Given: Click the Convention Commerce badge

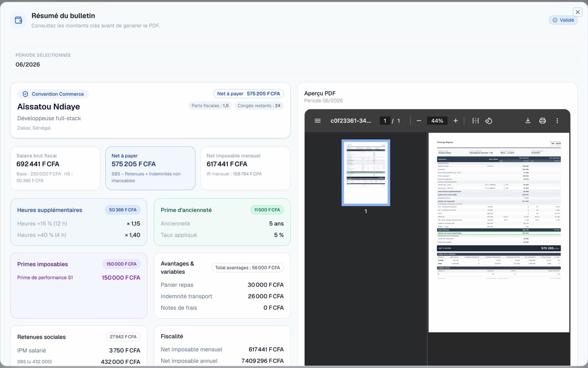Looking at the screenshot, I should point(53,94).
